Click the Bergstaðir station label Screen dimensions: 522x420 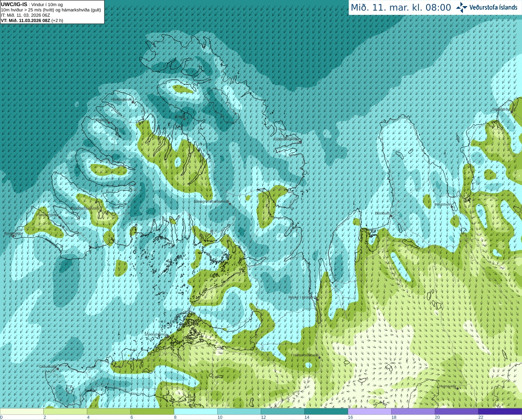[442, 204]
